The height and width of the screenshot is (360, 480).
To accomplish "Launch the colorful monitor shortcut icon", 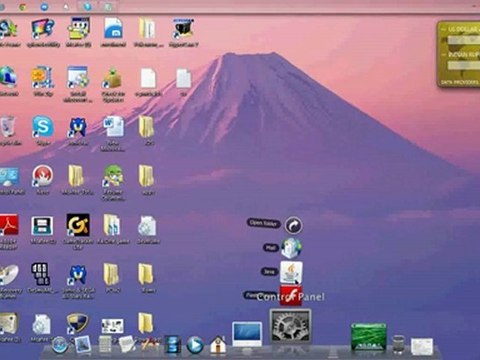I will (x=43, y=29).
